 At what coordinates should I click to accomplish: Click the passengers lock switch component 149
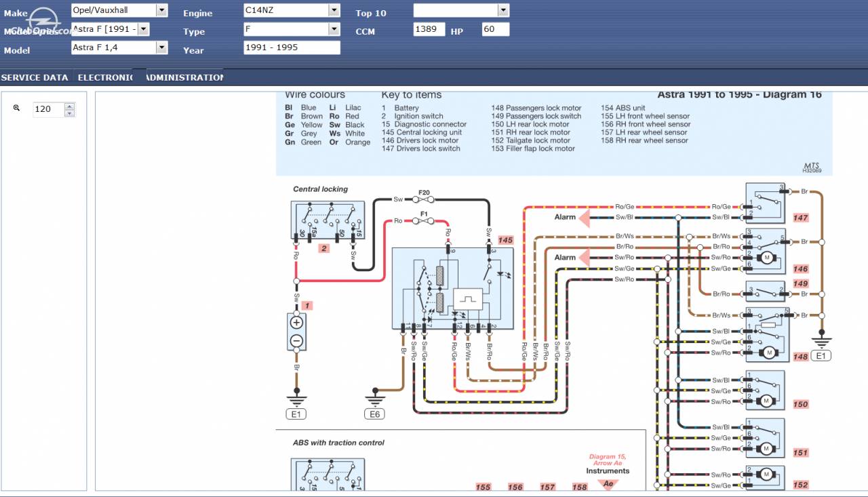tap(766, 292)
